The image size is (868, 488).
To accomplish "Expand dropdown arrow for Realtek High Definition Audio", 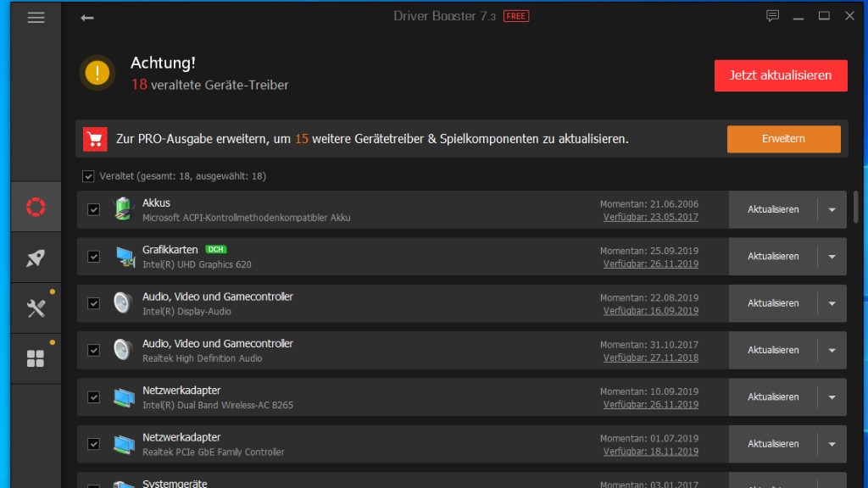I will coord(832,350).
